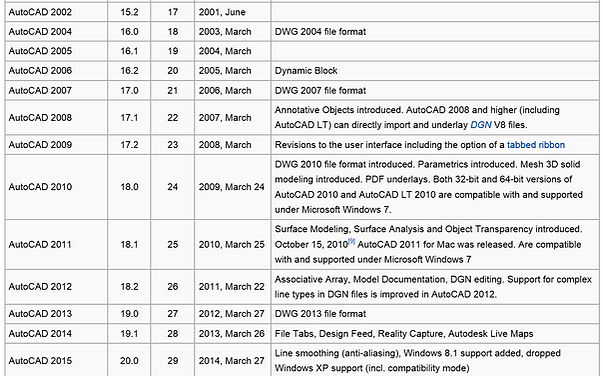Click version number 17.2
Image resolution: width=603 pixels, height=376 pixels.
[129, 145]
